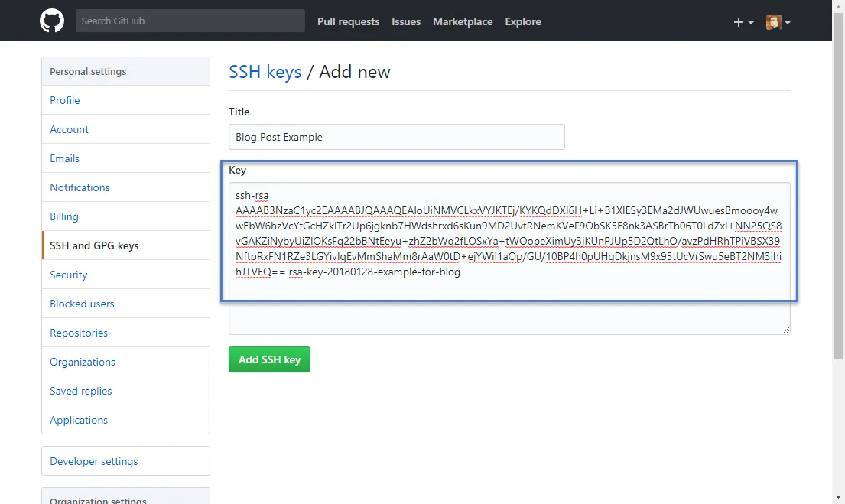Image resolution: width=845 pixels, height=504 pixels.
Task: Open Developer settings
Action: pyautogui.click(x=125, y=461)
